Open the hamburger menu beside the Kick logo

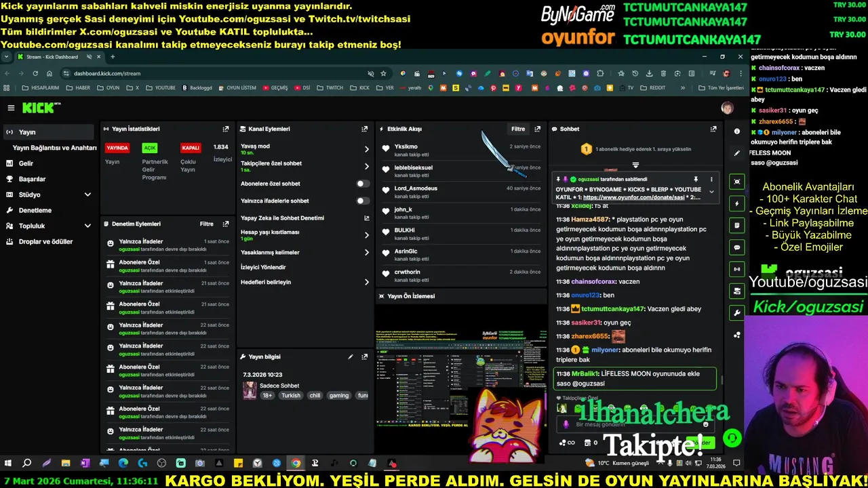pos(11,108)
